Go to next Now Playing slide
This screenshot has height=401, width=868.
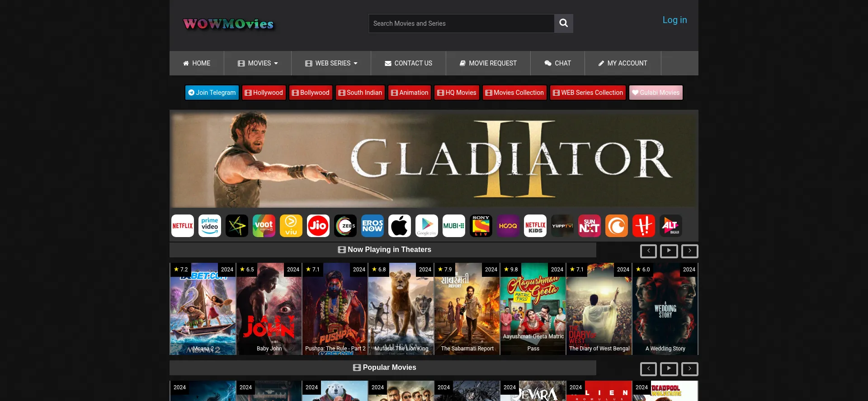pyautogui.click(x=690, y=251)
